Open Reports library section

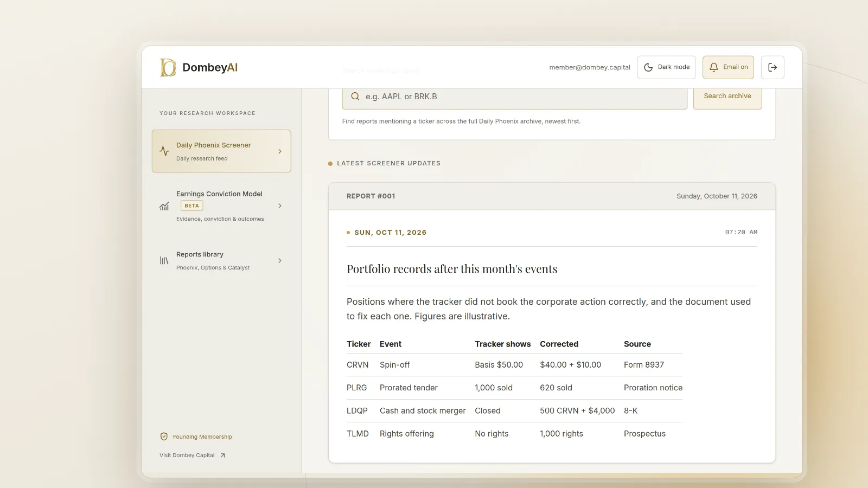[221, 261]
